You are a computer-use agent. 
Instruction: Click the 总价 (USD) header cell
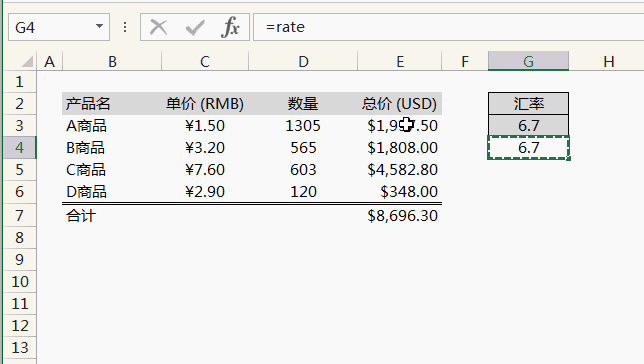400,104
